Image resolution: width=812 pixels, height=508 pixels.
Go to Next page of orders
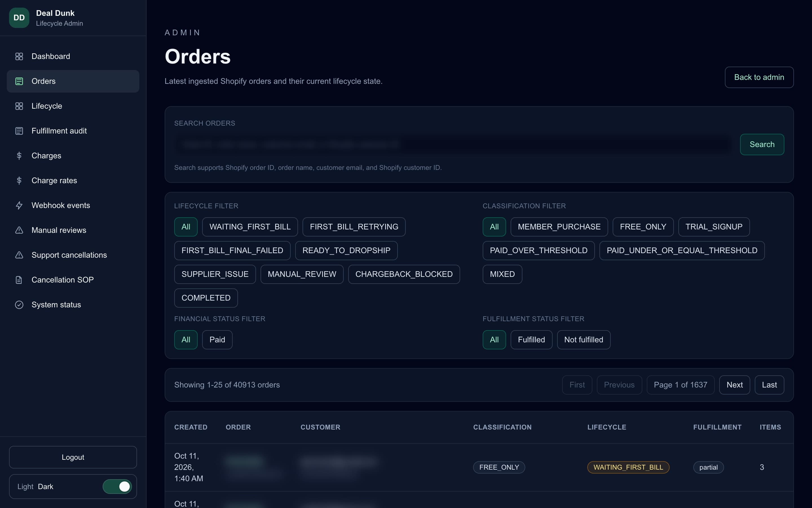[x=734, y=385]
